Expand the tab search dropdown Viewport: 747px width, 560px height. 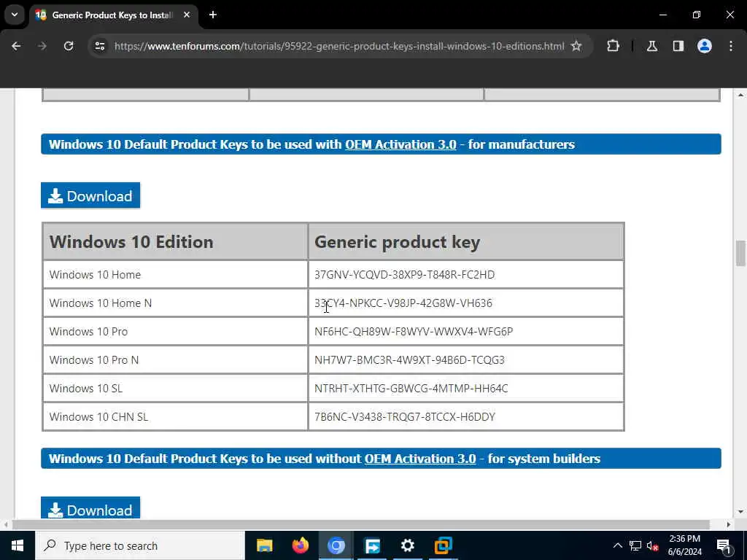tap(15, 15)
